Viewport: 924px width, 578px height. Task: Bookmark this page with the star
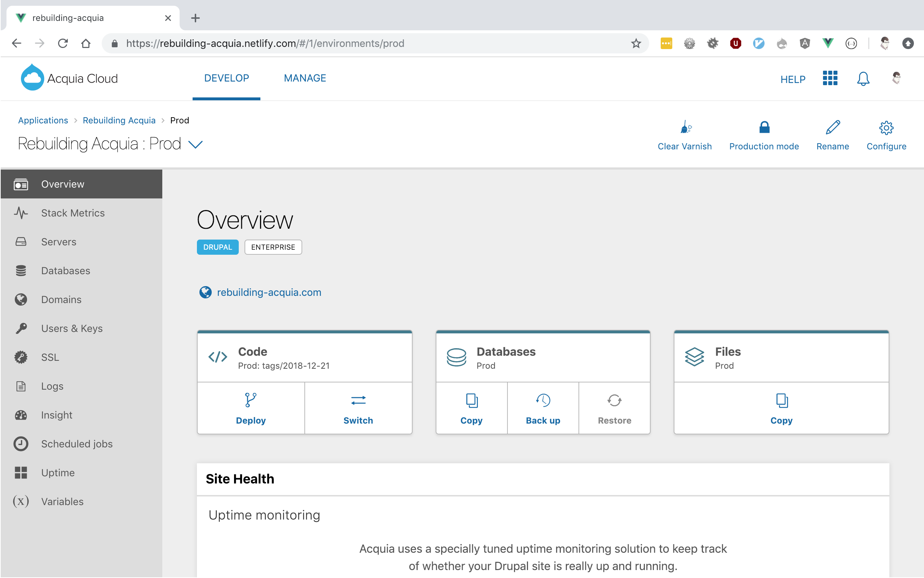click(x=635, y=44)
